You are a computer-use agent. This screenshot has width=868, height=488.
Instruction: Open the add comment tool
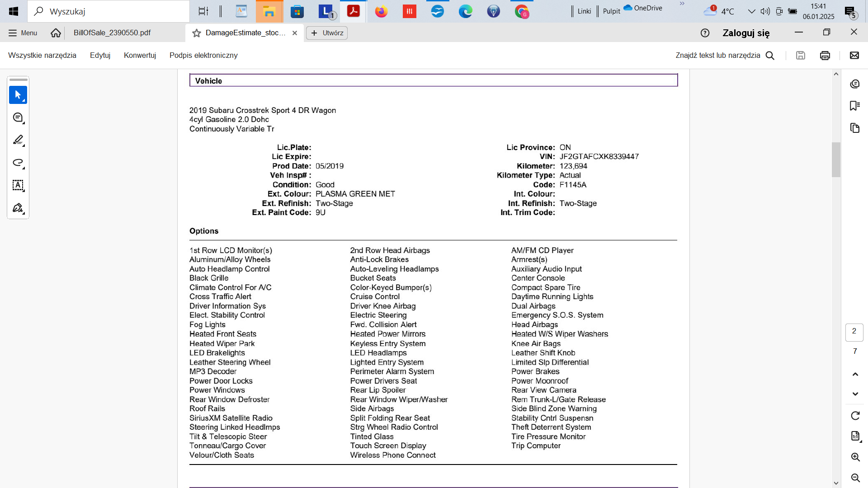pos(18,117)
